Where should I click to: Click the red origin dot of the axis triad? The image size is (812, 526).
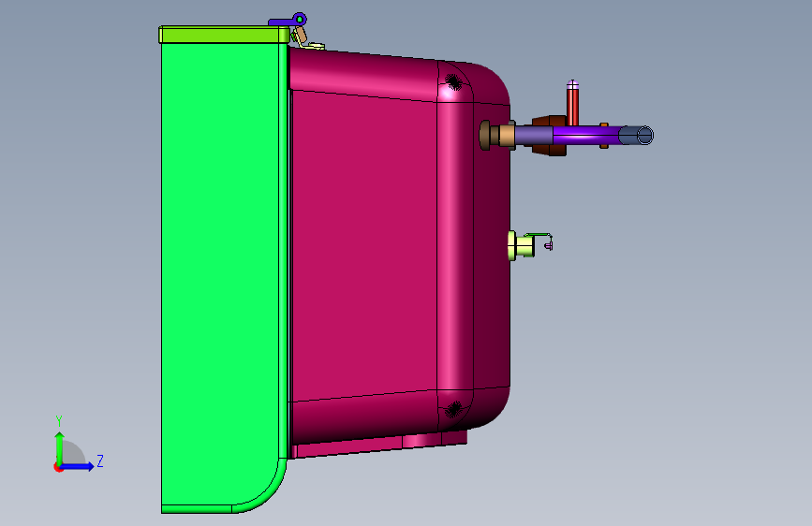pyautogui.click(x=58, y=467)
